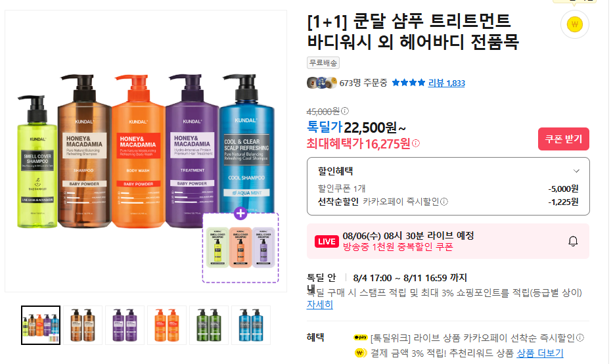This screenshot has height=364, width=613.
Task: Click the LIVE badge icon
Action: pyautogui.click(x=327, y=242)
